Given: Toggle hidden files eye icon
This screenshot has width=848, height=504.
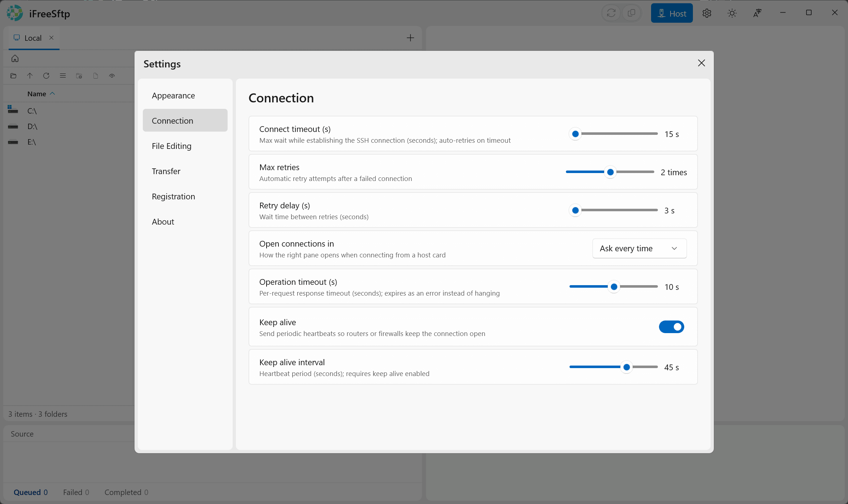Looking at the screenshot, I should (112, 76).
